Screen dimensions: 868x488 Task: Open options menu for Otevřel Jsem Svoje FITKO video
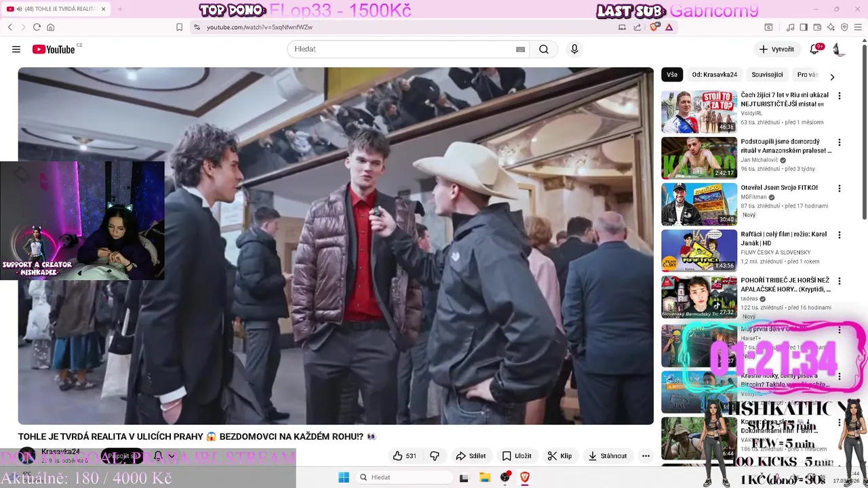pos(840,188)
